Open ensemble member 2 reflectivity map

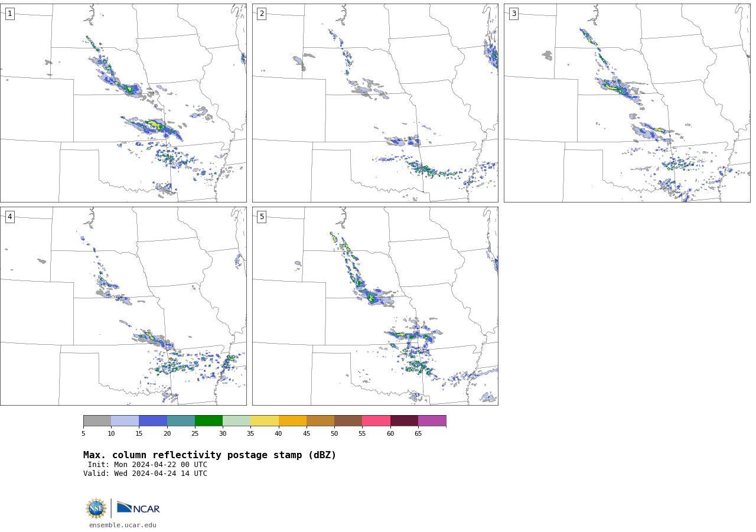[375, 103]
